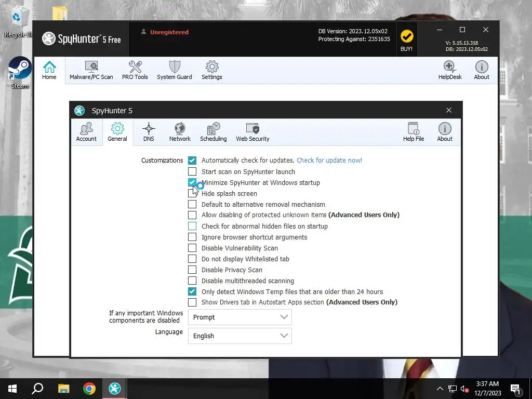Open the Prompt dropdown for disabled Windows components
The image size is (532, 399).
click(240, 317)
